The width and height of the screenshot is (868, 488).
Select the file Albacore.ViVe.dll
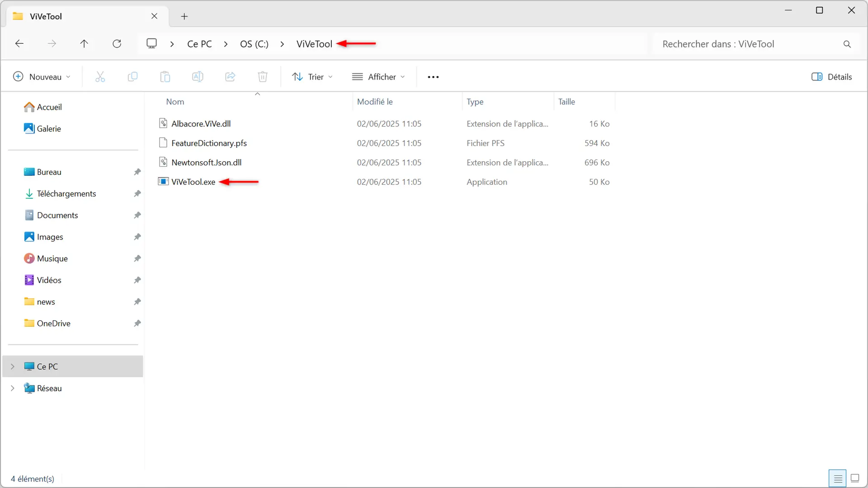[201, 124]
